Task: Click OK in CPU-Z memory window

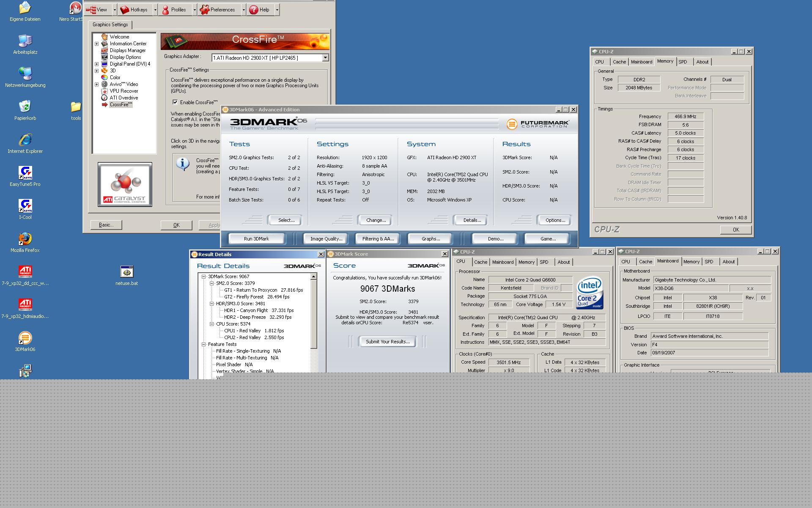Action: point(736,230)
